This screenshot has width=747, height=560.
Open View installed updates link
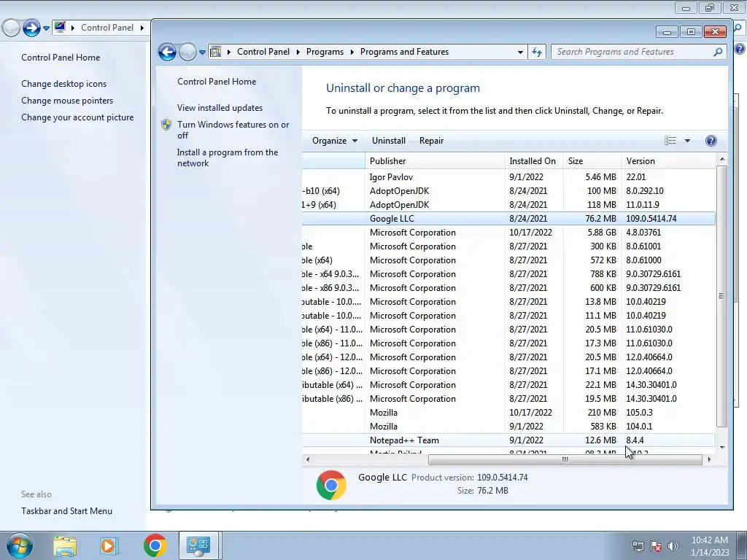[220, 108]
